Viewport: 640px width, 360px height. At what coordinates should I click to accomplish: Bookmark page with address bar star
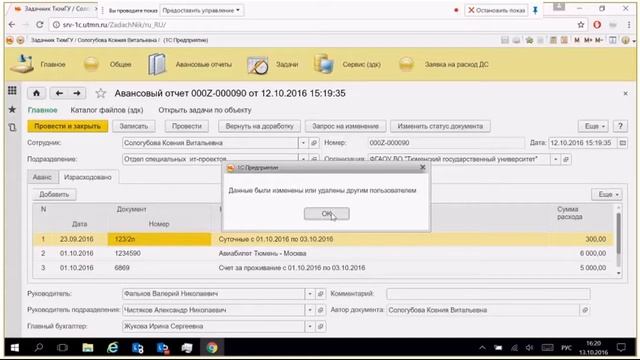click(581, 24)
